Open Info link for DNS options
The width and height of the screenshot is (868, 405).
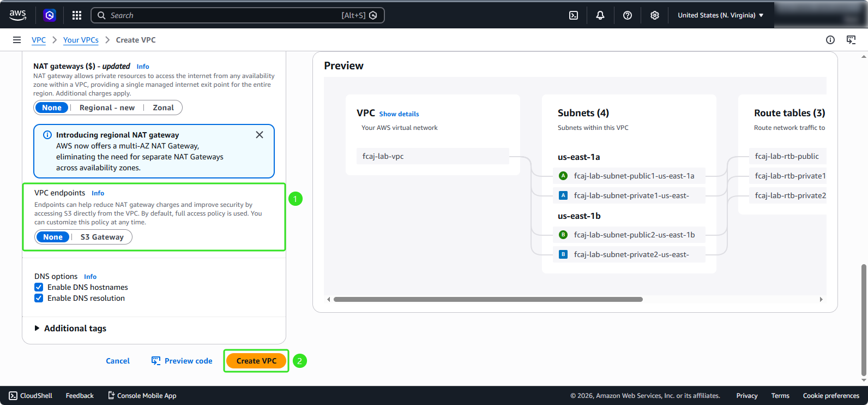click(90, 277)
